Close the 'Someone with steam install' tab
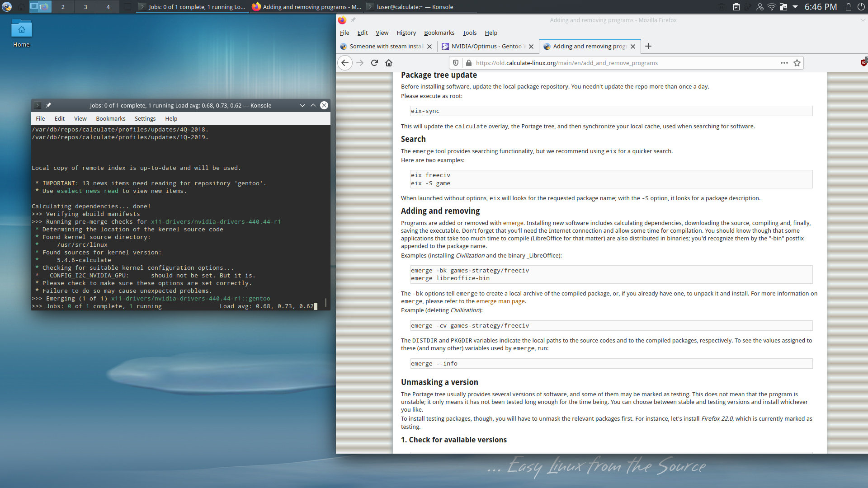The width and height of the screenshot is (868, 488). [429, 47]
